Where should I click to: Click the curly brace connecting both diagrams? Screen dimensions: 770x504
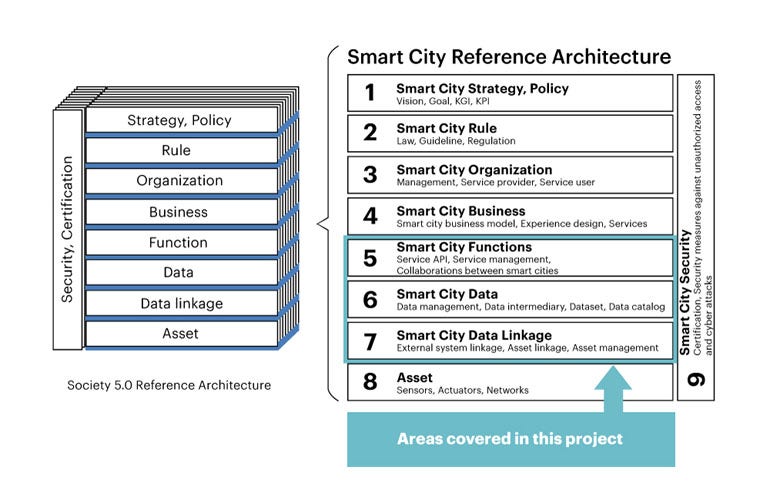point(325,225)
